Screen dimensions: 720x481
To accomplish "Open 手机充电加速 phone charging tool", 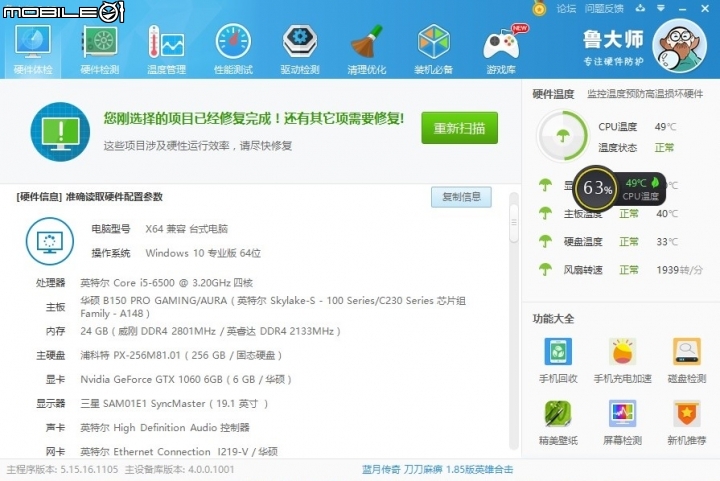I will click(x=622, y=361).
